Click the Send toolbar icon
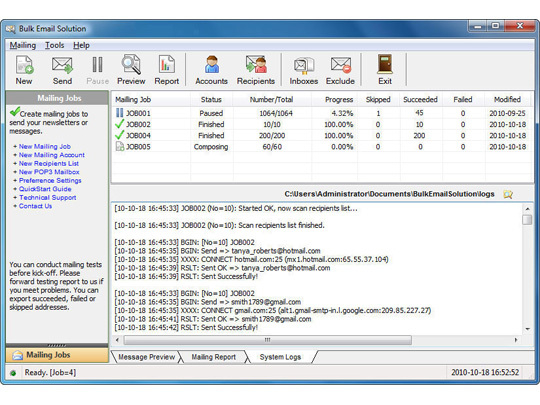 62,65
